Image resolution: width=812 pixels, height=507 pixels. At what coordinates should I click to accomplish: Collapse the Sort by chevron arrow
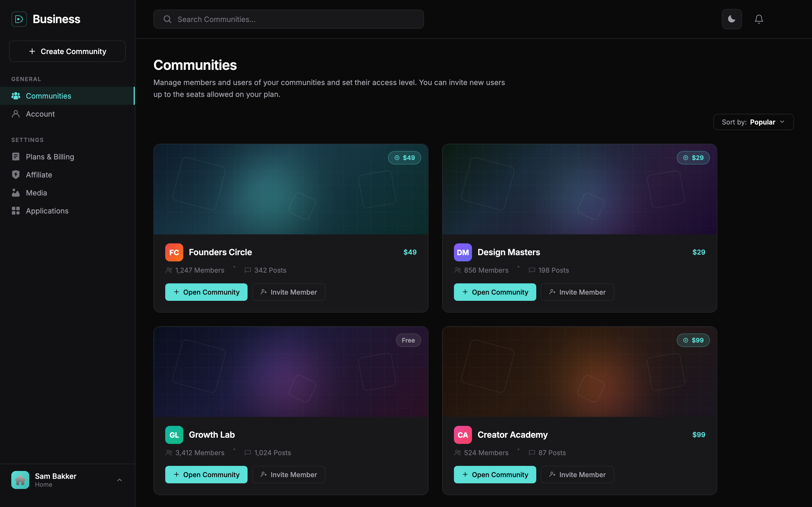click(783, 122)
